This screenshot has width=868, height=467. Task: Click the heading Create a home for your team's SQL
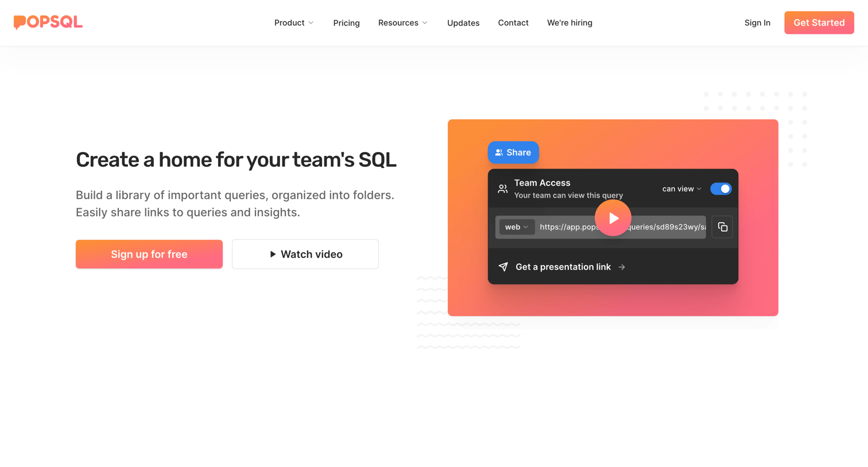pos(236,159)
